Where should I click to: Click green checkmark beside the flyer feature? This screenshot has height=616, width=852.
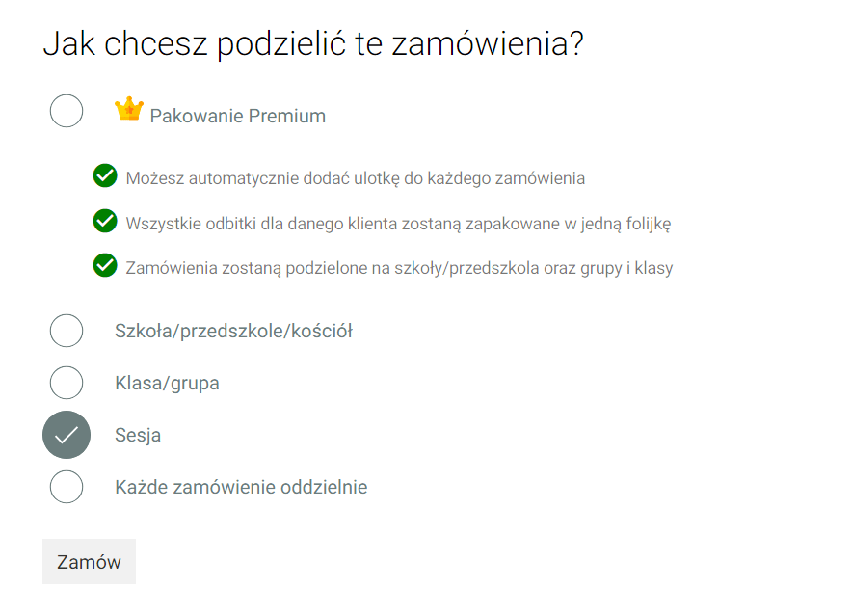(105, 176)
